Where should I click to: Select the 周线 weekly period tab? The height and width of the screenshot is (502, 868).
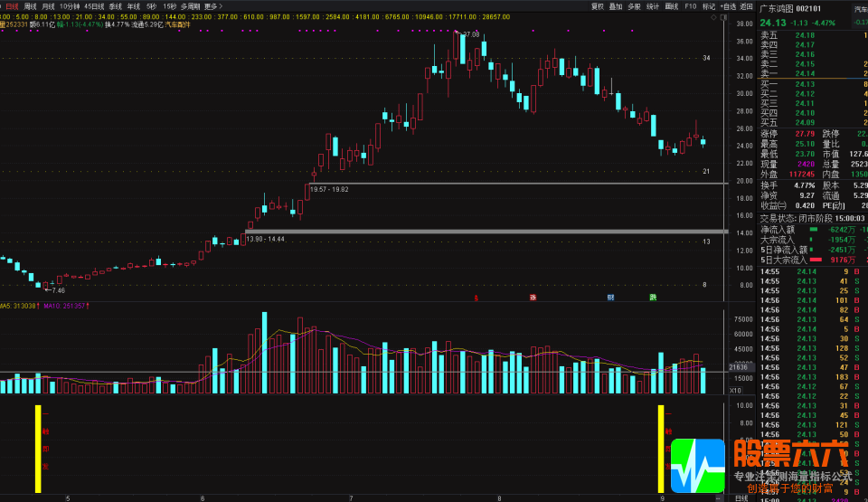pos(30,5)
